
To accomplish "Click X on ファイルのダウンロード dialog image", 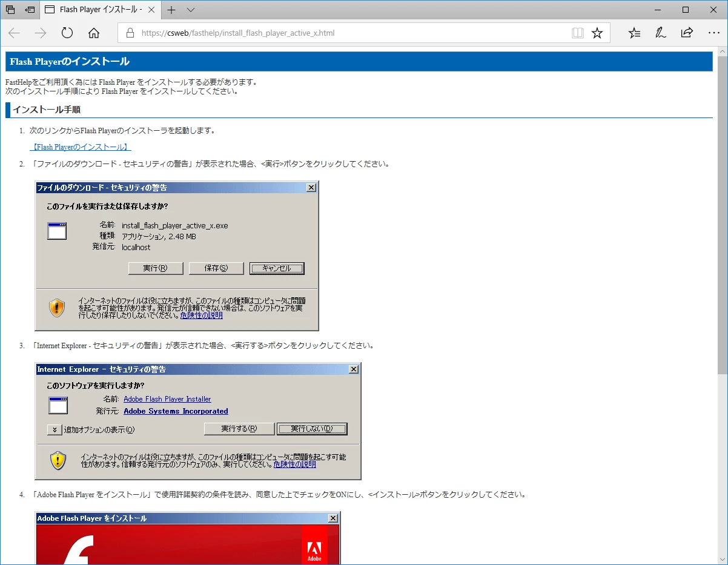I will pyautogui.click(x=311, y=188).
